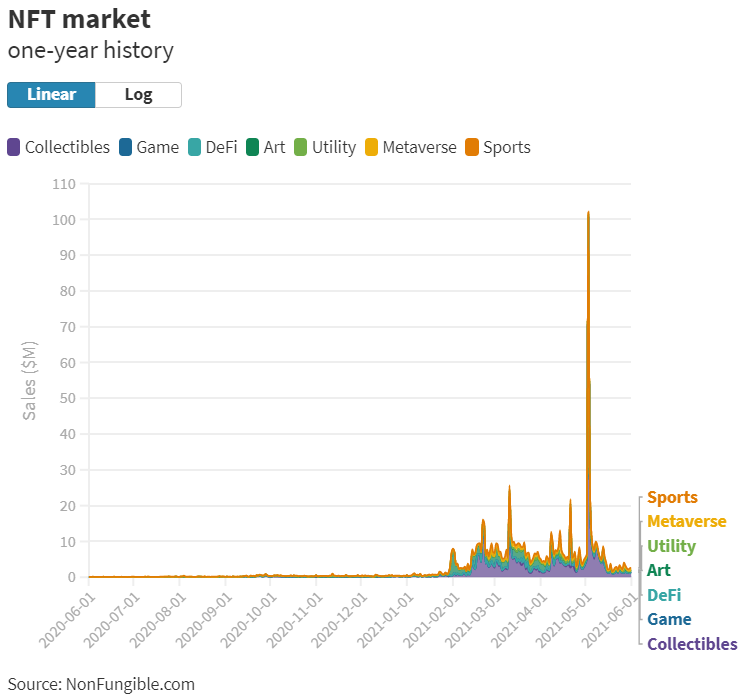The width and height of the screenshot is (749, 695).
Task: Click the tall May 2021 sales spike
Action: pyautogui.click(x=588, y=392)
